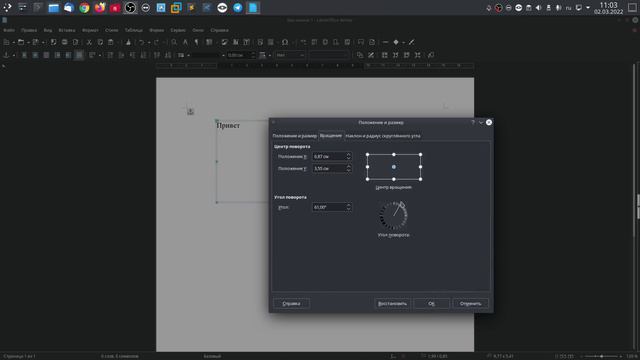Expand the New document dropdown arrow
The height and width of the screenshot is (360, 640).
click(13, 42)
